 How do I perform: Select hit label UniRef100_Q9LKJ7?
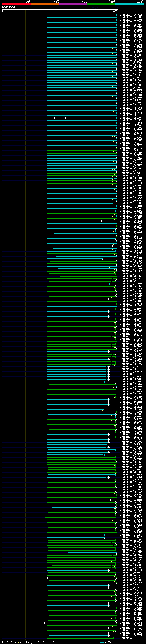click(x=131, y=630)
